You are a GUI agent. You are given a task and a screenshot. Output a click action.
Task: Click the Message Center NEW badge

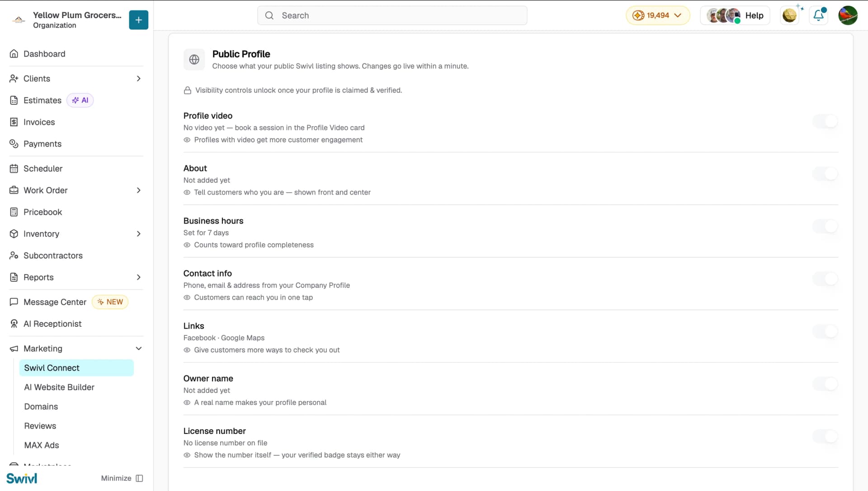[x=110, y=302]
